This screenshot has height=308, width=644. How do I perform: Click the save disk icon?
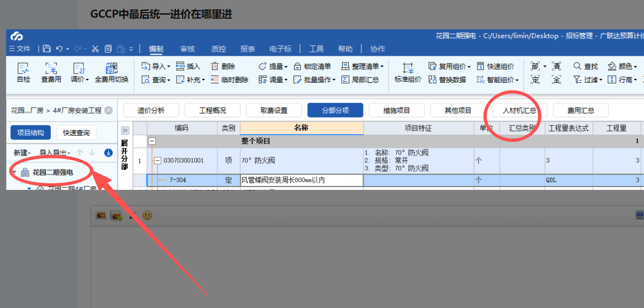pyautogui.click(x=47, y=49)
